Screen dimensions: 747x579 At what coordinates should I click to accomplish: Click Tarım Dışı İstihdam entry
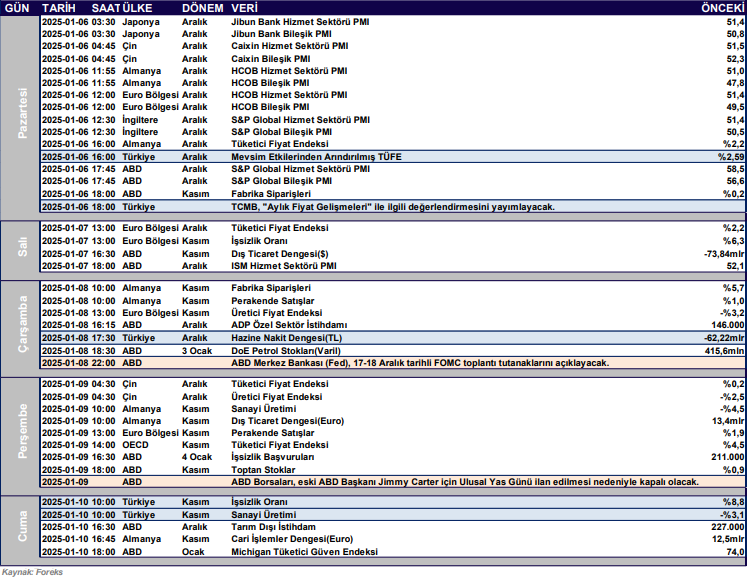[x=273, y=527]
